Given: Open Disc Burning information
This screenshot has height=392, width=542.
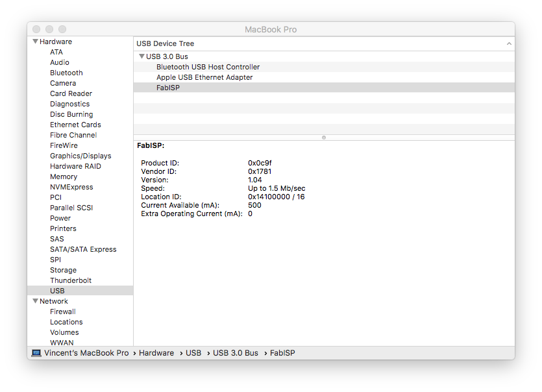Looking at the screenshot, I should pos(71,114).
